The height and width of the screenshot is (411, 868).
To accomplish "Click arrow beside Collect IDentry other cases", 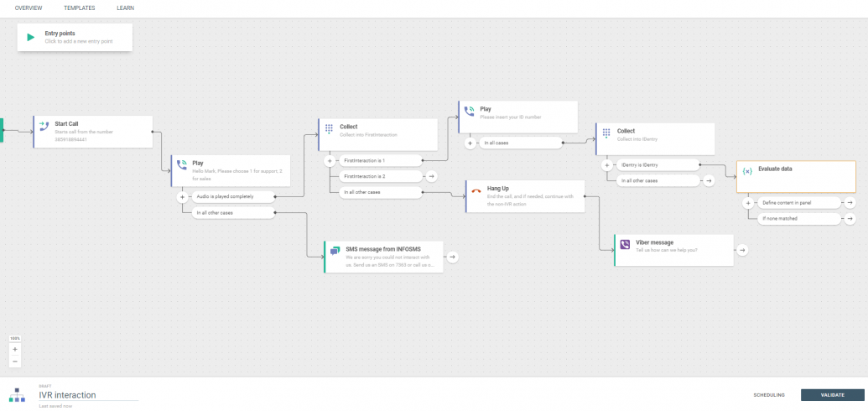I will point(709,180).
